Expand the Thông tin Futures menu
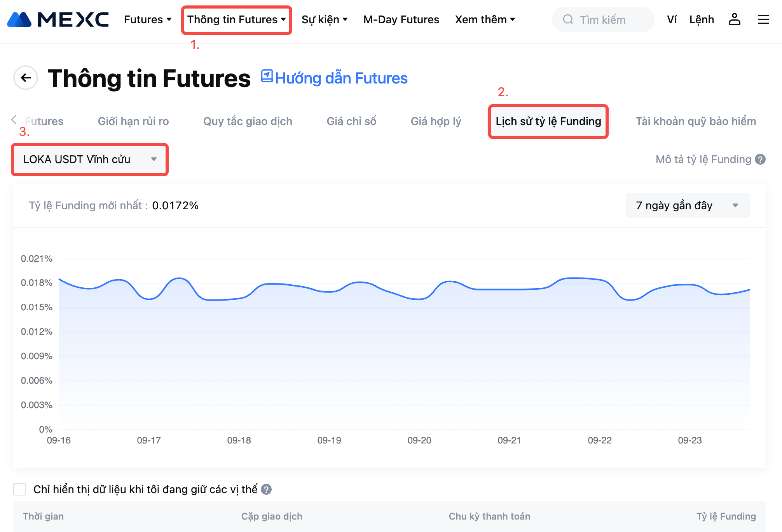 coord(236,19)
